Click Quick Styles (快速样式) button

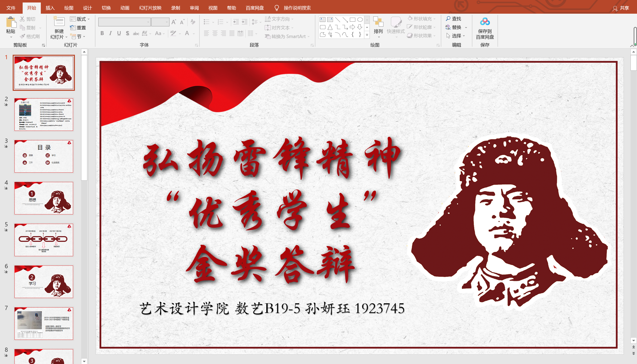tap(396, 28)
